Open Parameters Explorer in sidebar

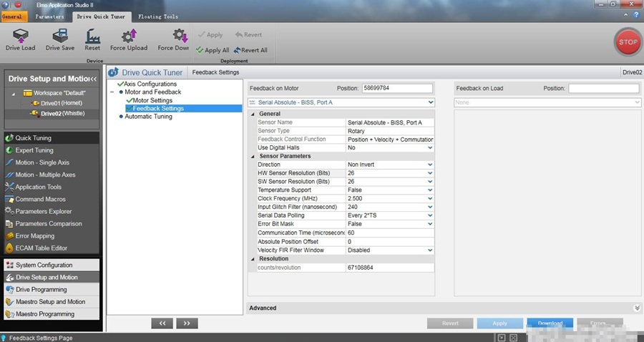pos(44,211)
